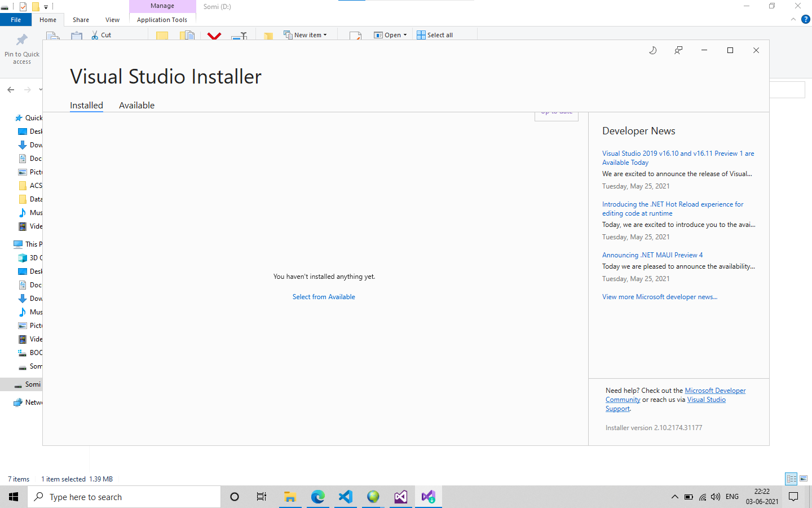Image resolution: width=812 pixels, height=508 pixels.
Task: Open Visual Studio 2019 v16.10 news article
Action: pos(678,158)
